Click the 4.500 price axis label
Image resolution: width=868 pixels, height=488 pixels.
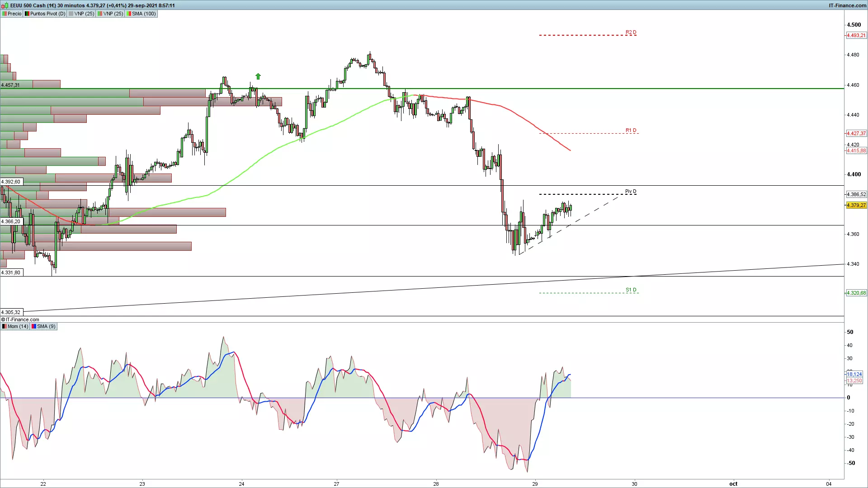coord(854,25)
